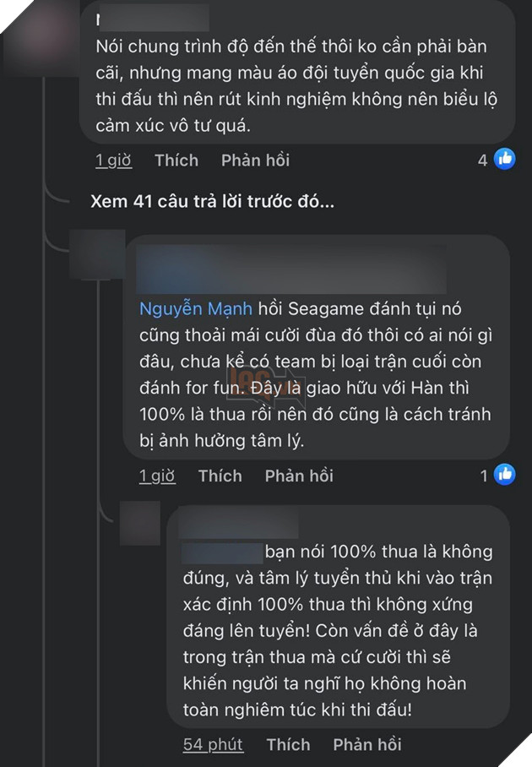Click Thích under the Nguyễn Mạnh reply
The width and height of the screenshot is (532, 767).
coord(220,475)
